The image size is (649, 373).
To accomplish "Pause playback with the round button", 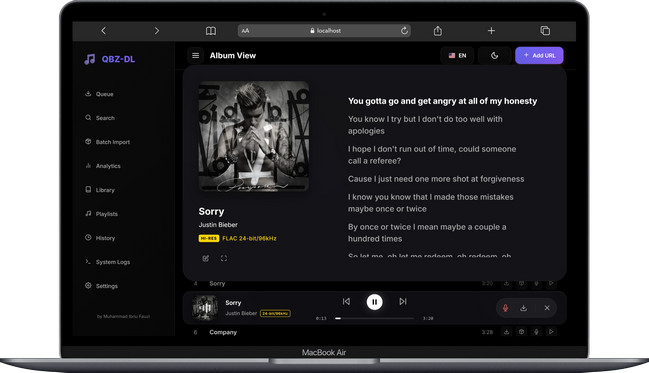I will click(x=375, y=302).
